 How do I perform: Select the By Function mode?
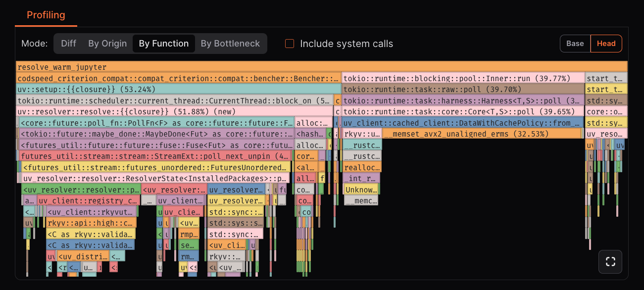pyautogui.click(x=164, y=44)
